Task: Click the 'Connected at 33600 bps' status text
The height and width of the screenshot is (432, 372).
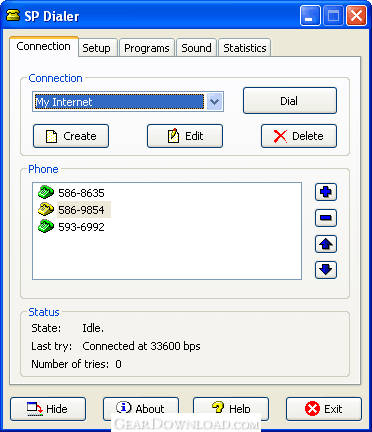Action: pos(141,346)
